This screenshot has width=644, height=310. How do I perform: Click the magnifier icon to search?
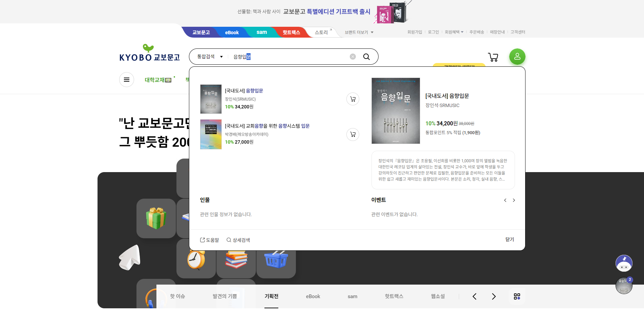tap(367, 56)
